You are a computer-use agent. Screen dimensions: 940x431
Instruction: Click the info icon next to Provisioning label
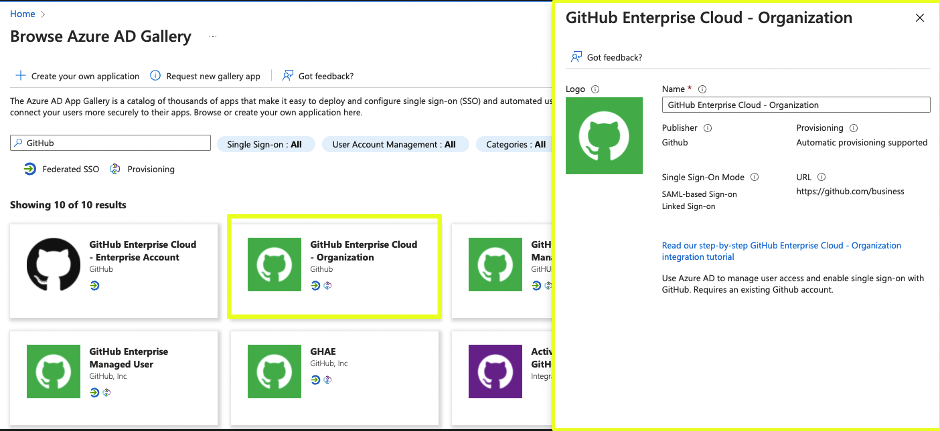coord(854,128)
